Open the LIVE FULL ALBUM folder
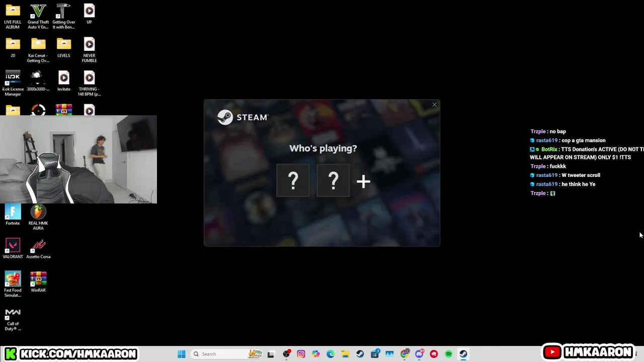Screen dimensions: 644x362 (13, 17)
